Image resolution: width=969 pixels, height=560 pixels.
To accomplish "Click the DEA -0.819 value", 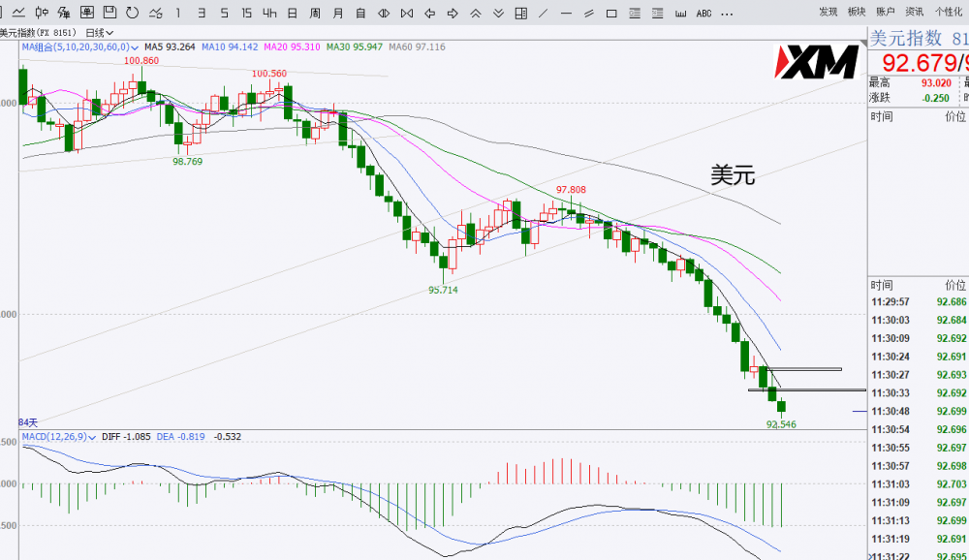I will pos(180,436).
